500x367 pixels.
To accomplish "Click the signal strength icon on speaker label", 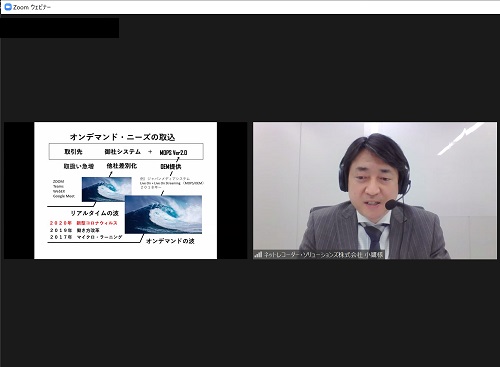I will tap(258, 255).
